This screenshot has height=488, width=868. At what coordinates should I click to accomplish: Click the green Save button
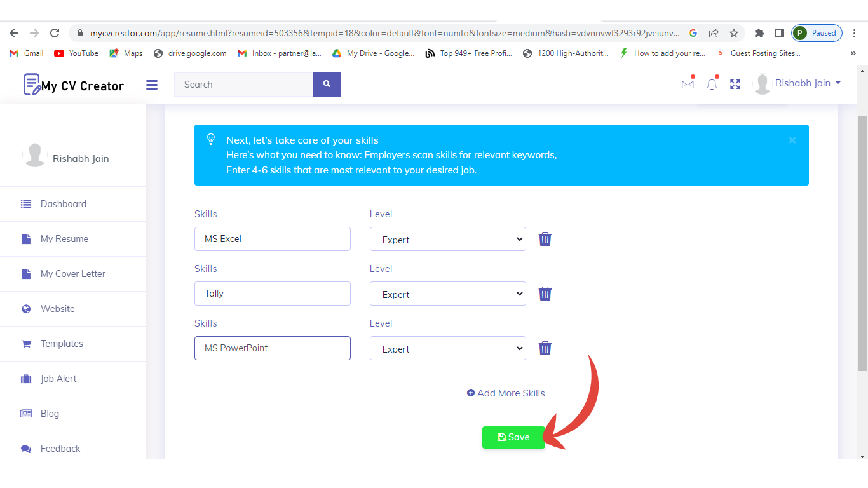(513, 437)
